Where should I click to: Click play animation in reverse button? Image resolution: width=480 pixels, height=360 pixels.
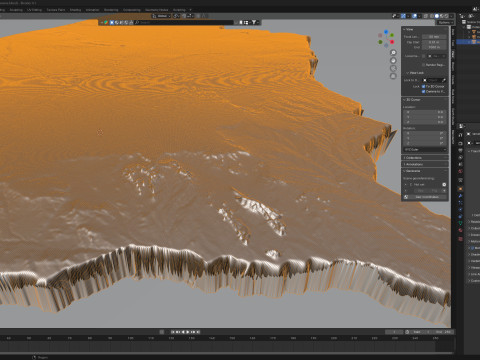(183, 332)
